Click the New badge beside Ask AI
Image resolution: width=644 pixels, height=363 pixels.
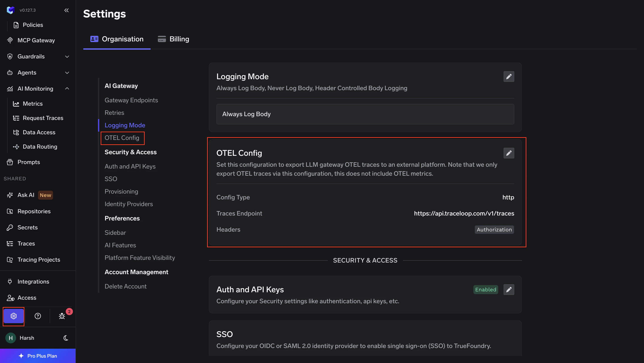click(45, 195)
